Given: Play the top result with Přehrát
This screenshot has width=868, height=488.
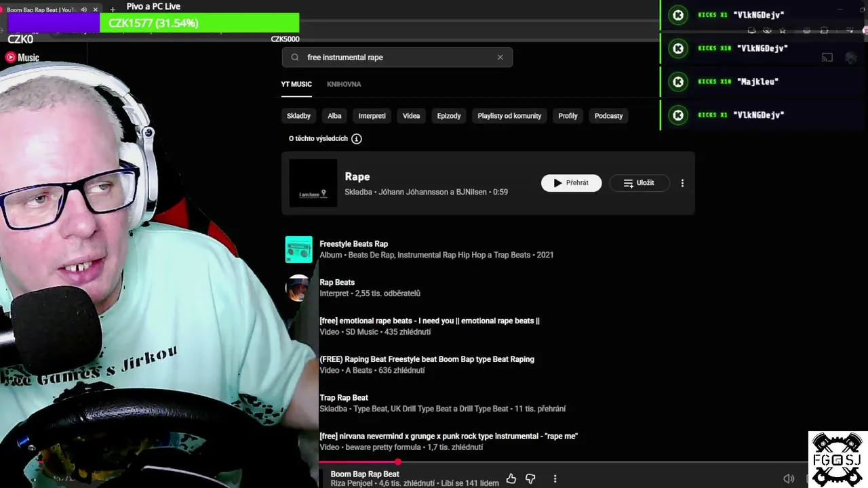Looking at the screenshot, I should point(571,183).
